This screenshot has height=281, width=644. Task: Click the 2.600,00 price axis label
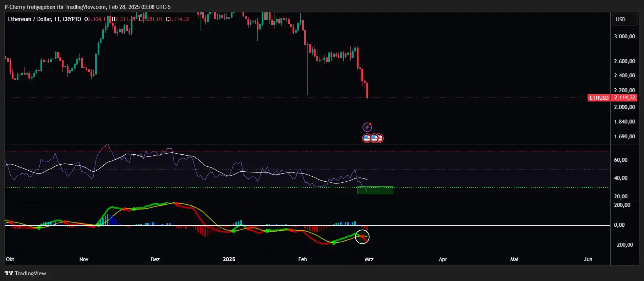[624, 61]
